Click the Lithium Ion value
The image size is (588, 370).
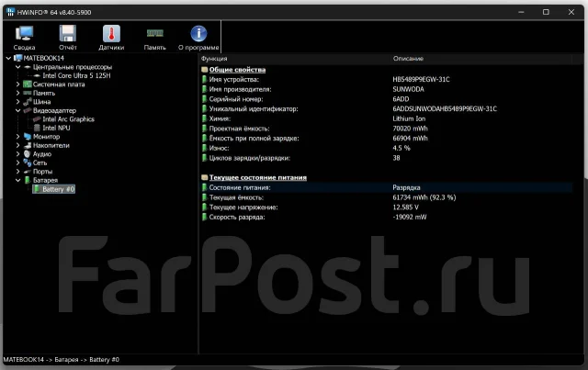(x=409, y=118)
